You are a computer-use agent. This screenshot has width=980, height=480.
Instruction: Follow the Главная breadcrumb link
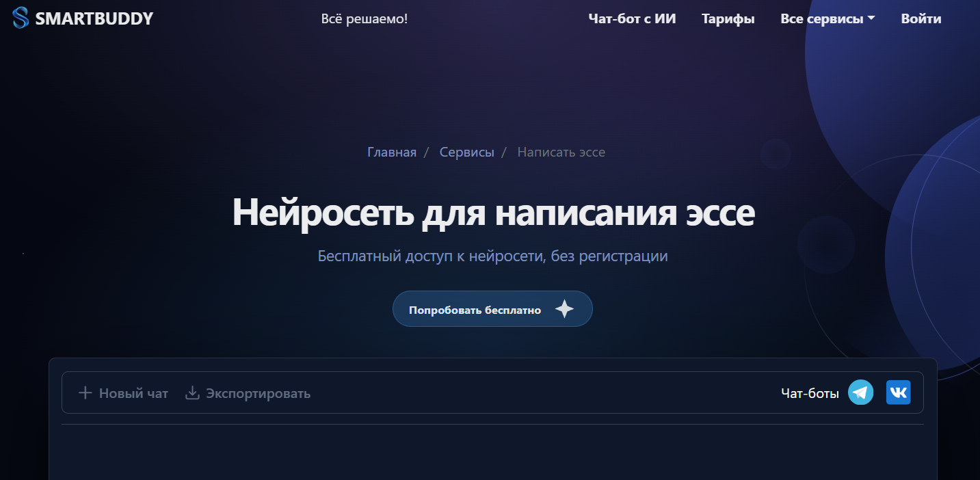pyautogui.click(x=392, y=152)
